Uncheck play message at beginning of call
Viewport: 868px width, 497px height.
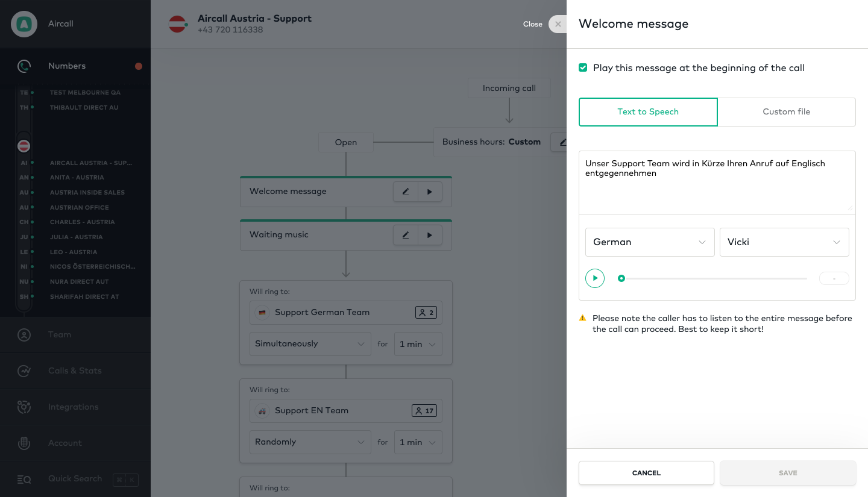(x=583, y=67)
